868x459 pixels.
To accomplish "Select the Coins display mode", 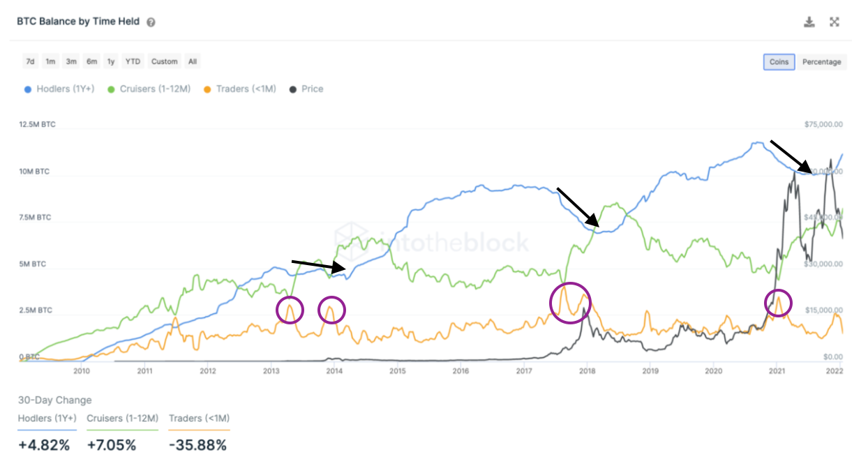I will 778,61.
